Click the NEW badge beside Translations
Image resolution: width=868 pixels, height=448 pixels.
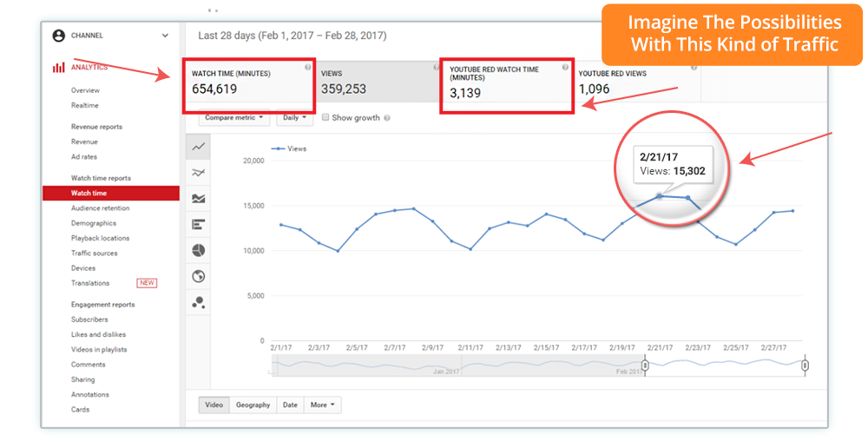(147, 283)
